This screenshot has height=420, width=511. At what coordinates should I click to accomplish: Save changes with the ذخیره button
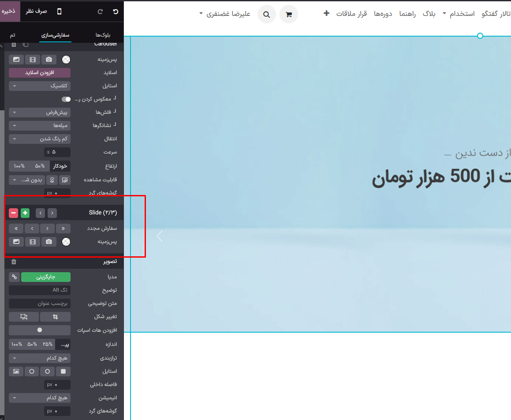9,11
